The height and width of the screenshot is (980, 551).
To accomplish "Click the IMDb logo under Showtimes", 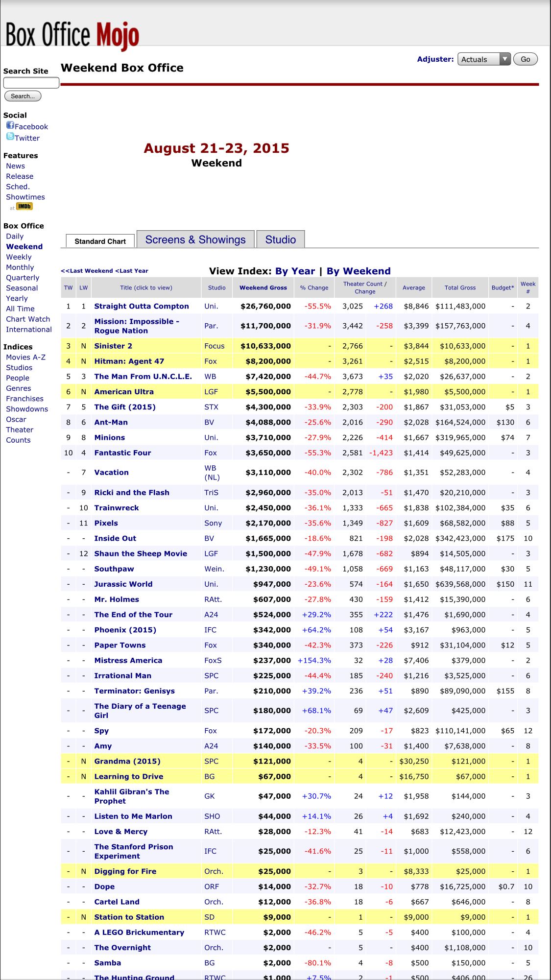I will pos(24,207).
